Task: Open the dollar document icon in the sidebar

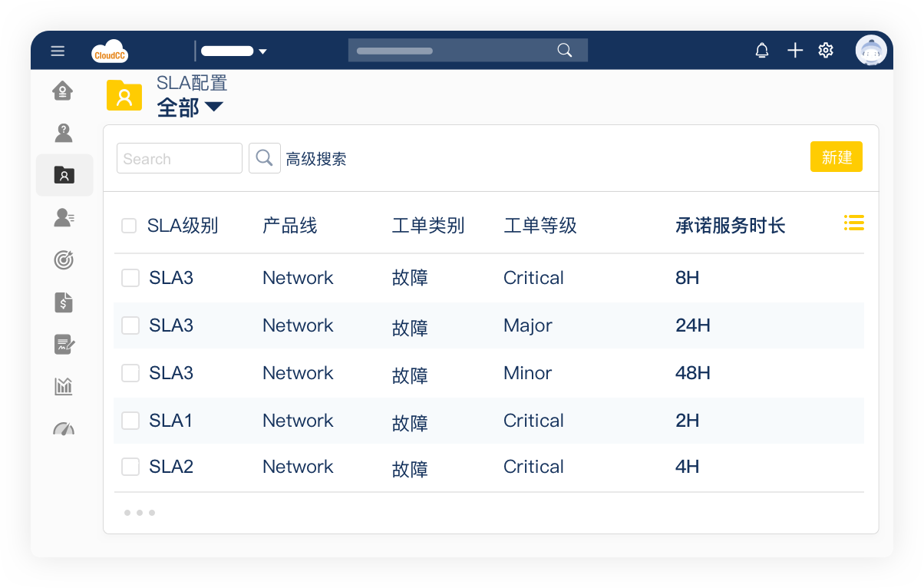Action: (64, 302)
